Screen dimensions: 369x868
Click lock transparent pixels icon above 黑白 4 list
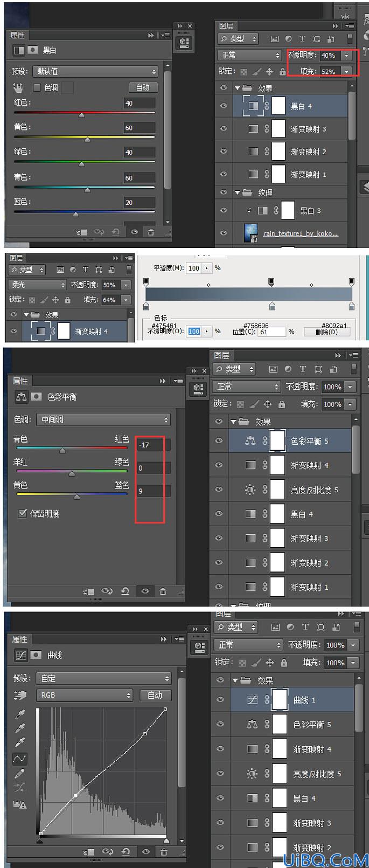coord(245,71)
